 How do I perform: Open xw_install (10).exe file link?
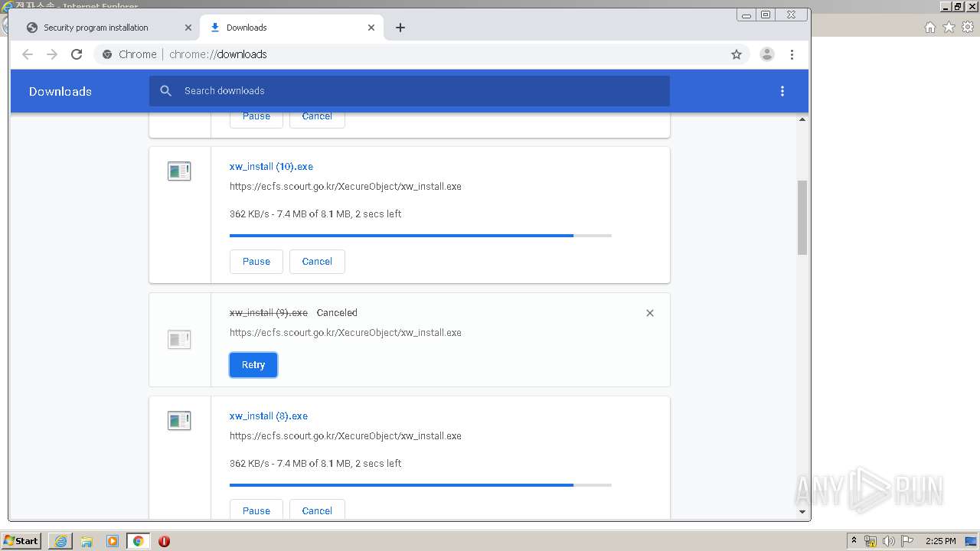click(271, 167)
